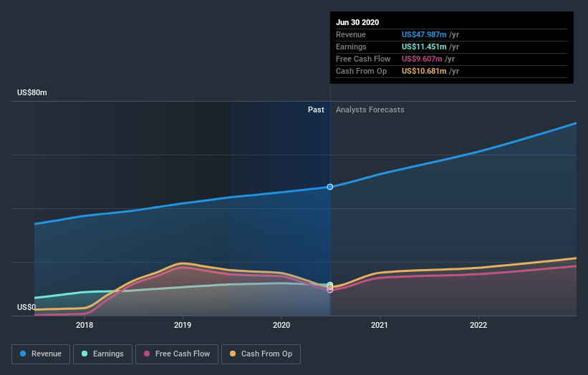Toggle the Cash From Op legend button
Viewport: 588px width, 375px height.
[261, 354]
